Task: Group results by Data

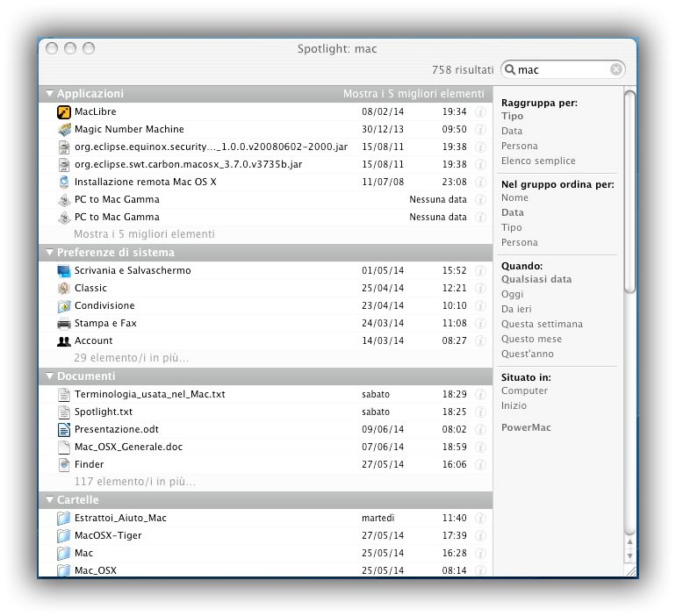Action: tap(512, 131)
